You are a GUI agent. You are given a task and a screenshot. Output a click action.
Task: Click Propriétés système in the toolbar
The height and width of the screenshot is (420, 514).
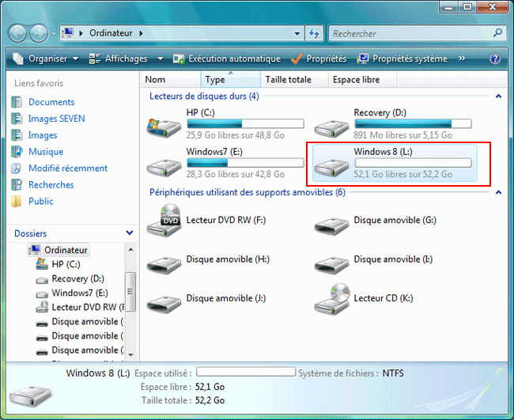coord(402,59)
